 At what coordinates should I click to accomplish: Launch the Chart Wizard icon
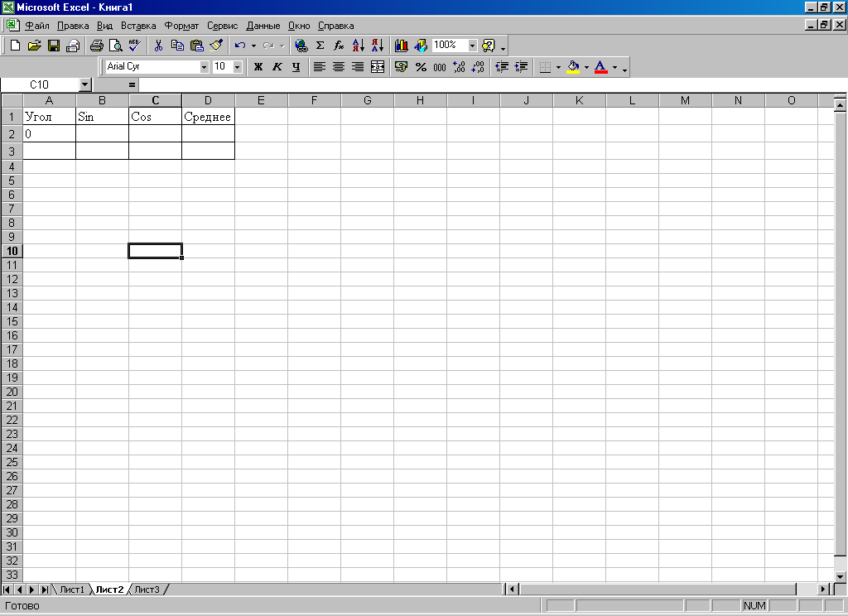(x=402, y=46)
